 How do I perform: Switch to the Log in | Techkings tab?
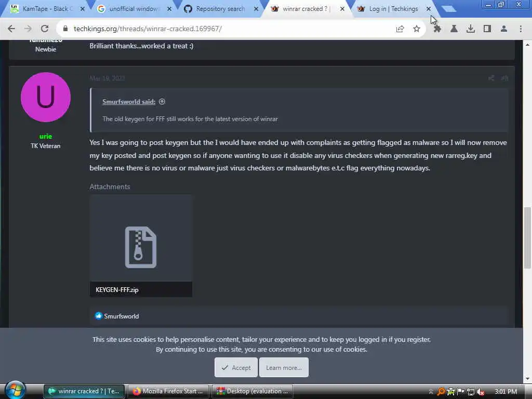(x=394, y=9)
